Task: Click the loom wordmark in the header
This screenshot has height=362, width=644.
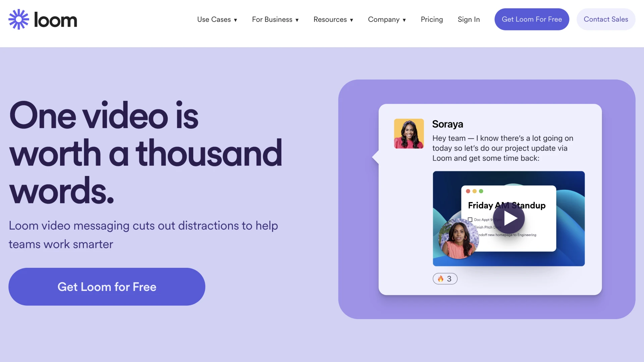Action: tap(56, 20)
